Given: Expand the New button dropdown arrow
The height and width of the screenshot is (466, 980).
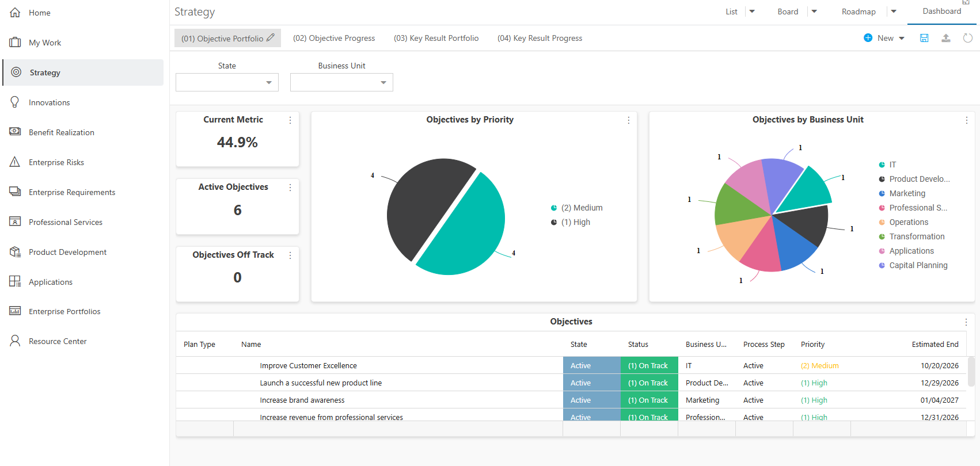Looking at the screenshot, I should pos(902,38).
